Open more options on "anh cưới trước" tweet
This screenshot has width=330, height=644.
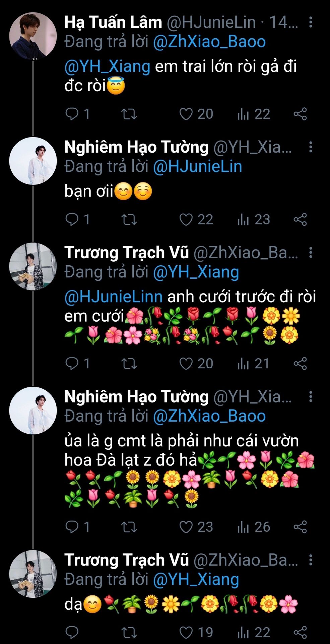(311, 253)
